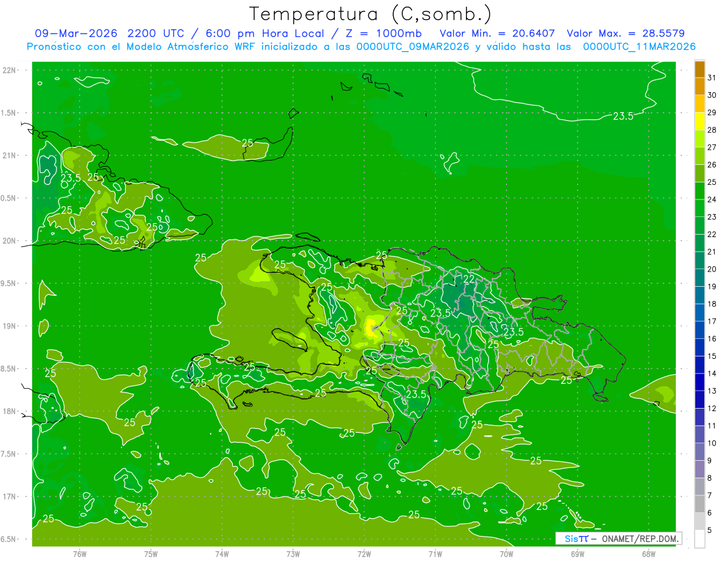
Task: Click the yellow colorbar swatch between 28 and 29
Action: (x=699, y=121)
